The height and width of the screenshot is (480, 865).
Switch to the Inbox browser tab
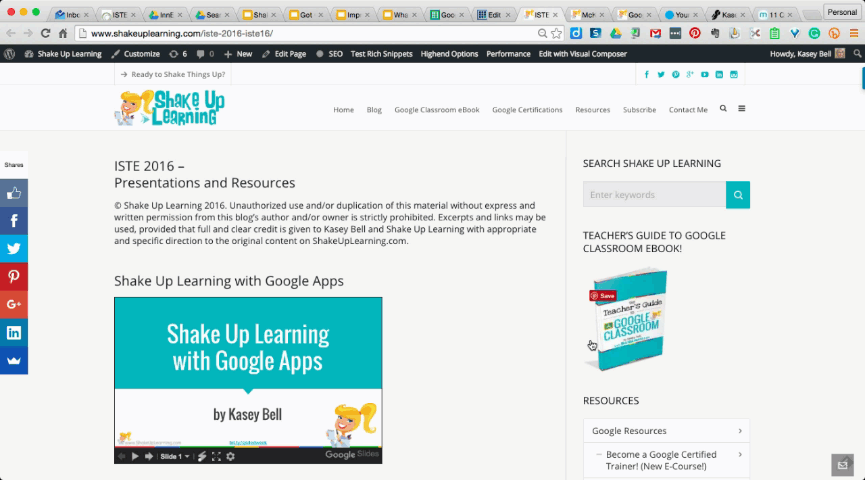(72, 15)
